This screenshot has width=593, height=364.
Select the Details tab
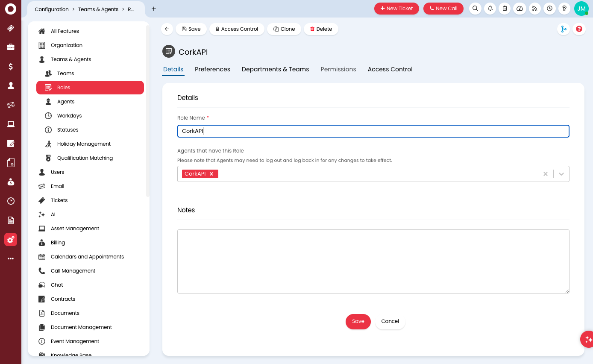pyautogui.click(x=173, y=69)
